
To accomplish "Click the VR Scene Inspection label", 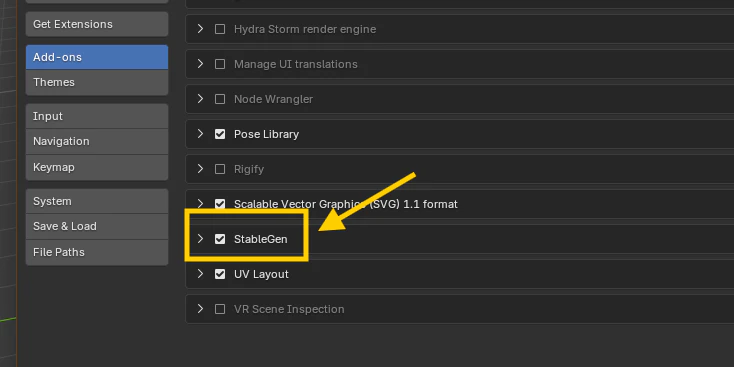I will (x=289, y=309).
